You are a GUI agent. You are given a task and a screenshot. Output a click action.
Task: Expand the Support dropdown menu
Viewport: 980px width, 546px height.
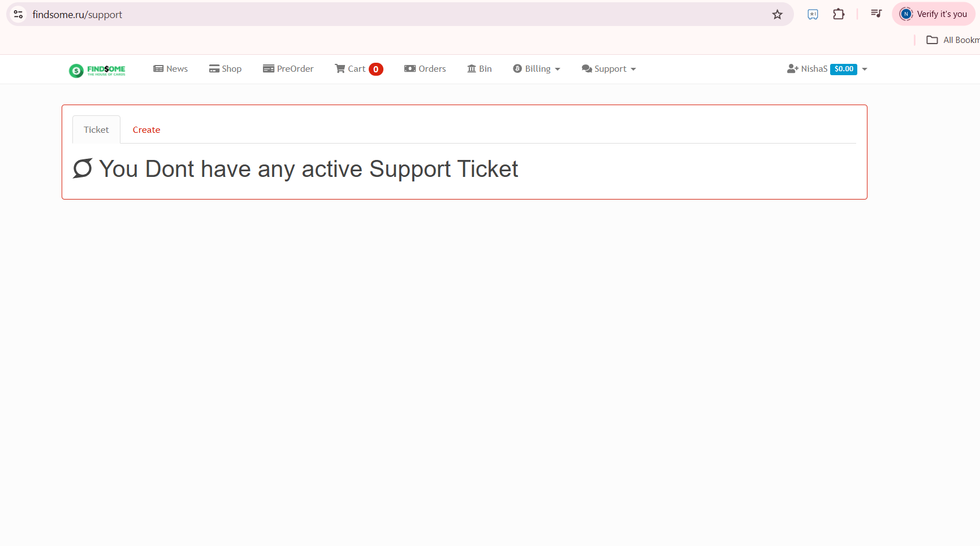(609, 69)
